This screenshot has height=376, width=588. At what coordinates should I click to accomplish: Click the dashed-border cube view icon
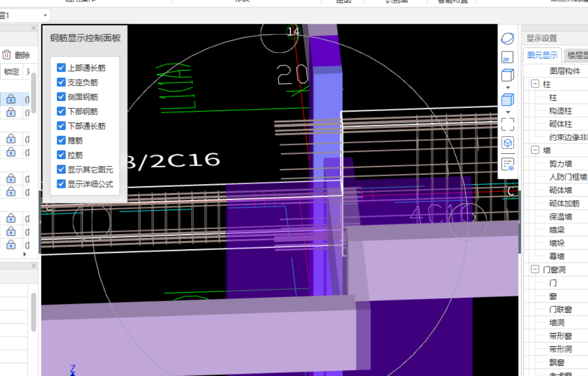tap(507, 143)
